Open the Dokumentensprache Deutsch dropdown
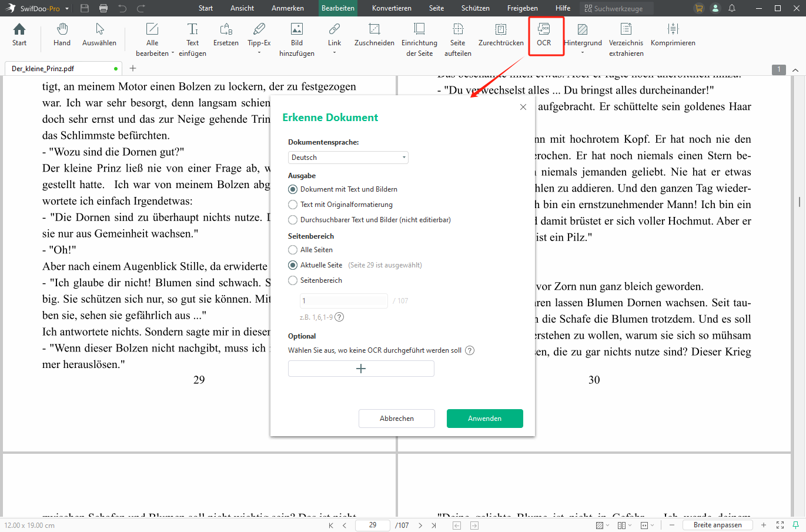Screen dimensions: 806x532 tap(348, 158)
